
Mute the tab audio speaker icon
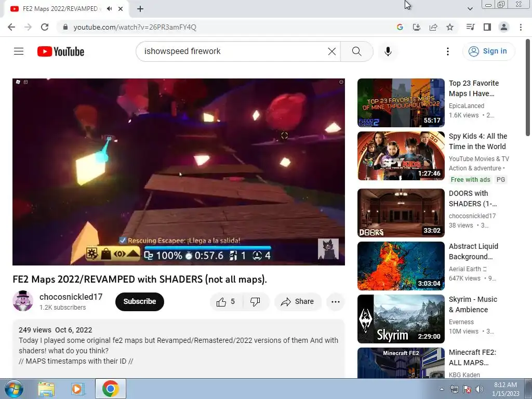[x=109, y=9]
